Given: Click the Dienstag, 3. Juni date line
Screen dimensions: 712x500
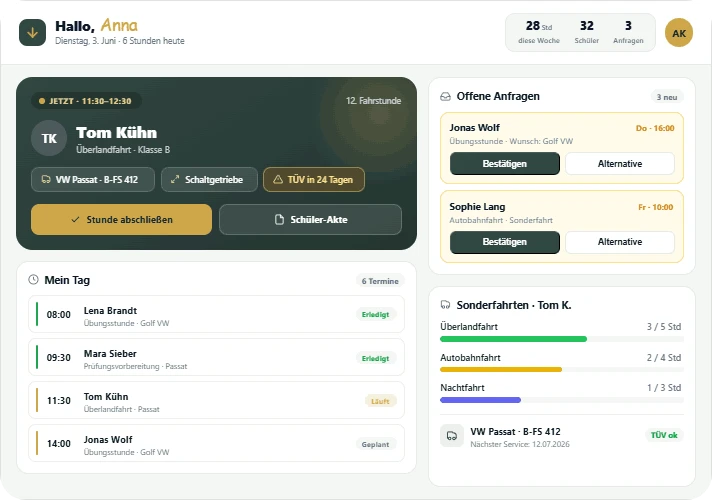Looking at the screenshot, I should [120, 41].
